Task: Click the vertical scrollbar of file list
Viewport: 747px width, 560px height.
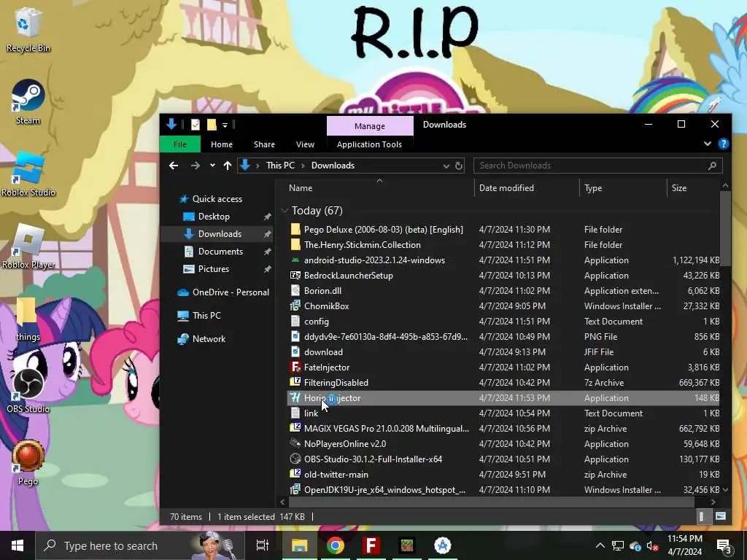Action: tap(725, 228)
